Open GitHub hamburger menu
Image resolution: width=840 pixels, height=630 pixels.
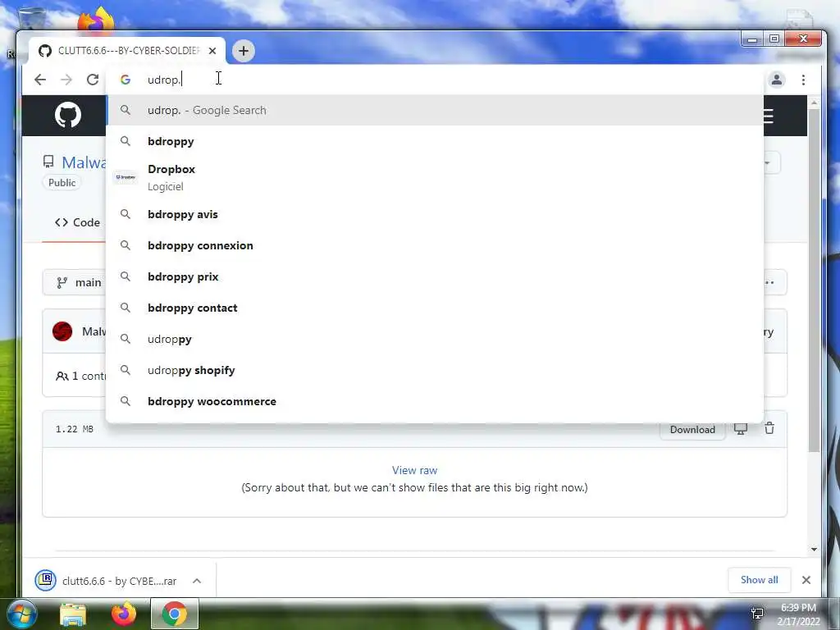[x=769, y=116]
